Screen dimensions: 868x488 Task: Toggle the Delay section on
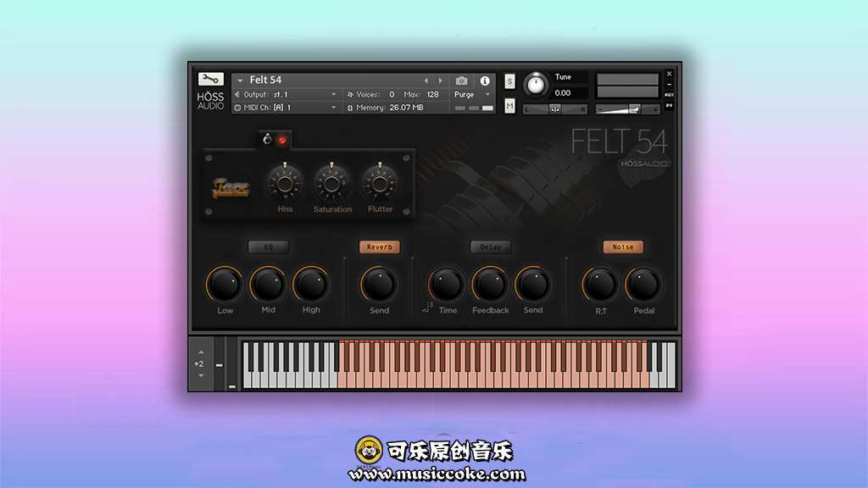coord(491,247)
